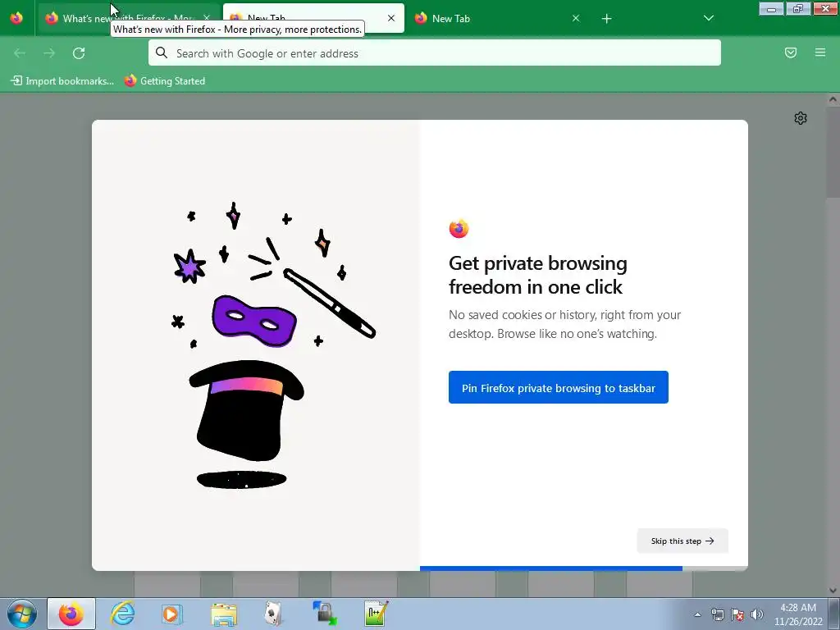Switch to What's new with Firefox tab
This screenshot has height=630, width=840.
[x=129, y=18]
